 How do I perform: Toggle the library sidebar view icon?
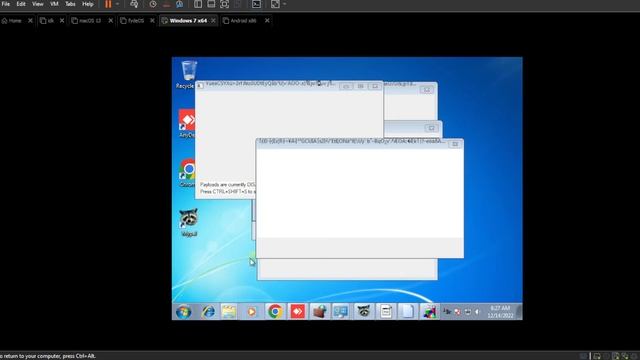[198, 4]
